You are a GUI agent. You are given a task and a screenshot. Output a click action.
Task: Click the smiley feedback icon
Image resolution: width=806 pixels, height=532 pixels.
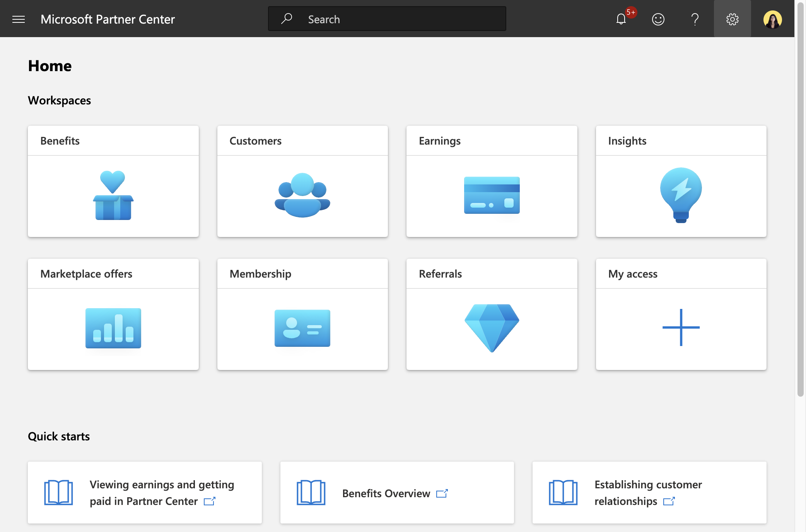[658, 19]
